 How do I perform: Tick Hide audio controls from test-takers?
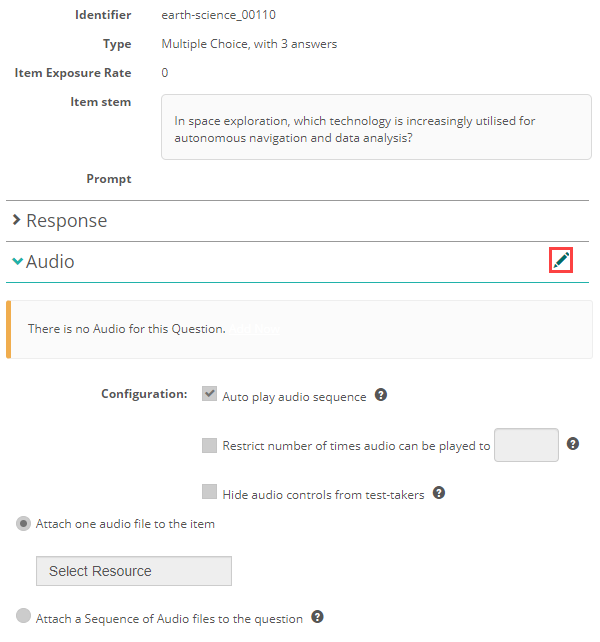pyautogui.click(x=209, y=492)
